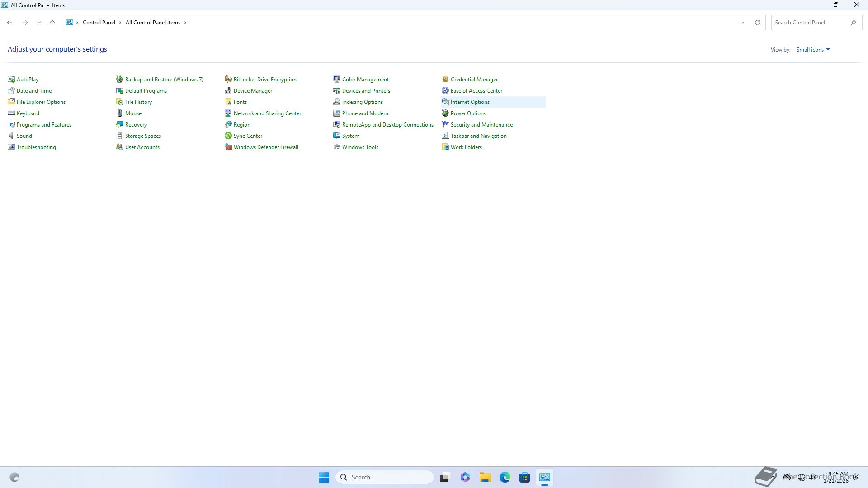
Task: Open Microsoft Edge from the taskbar
Action: point(505,477)
